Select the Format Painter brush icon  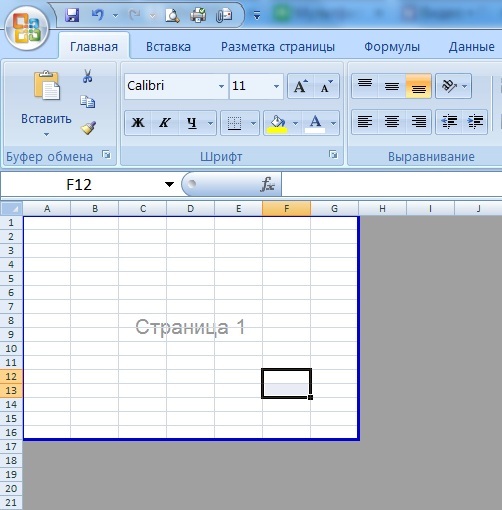tap(88, 127)
